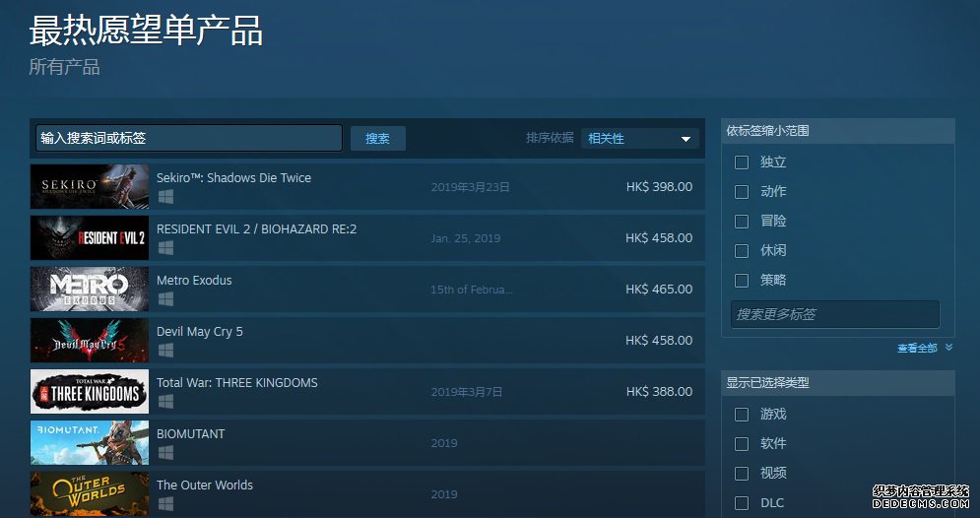The width and height of the screenshot is (980, 518).
Task: Click the Windows icon under Total War: THREE KINGDOMS
Action: [165, 402]
